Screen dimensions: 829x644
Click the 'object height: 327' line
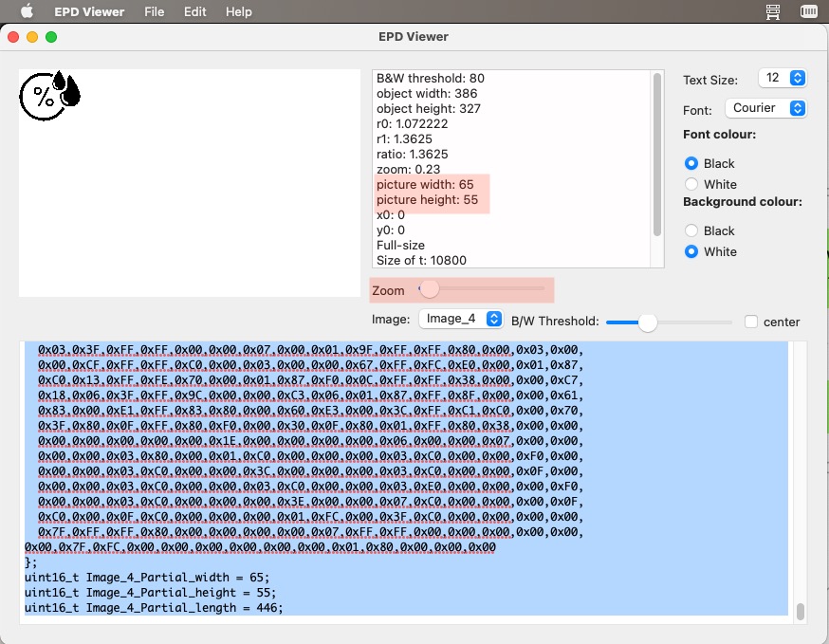(x=428, y=109)
